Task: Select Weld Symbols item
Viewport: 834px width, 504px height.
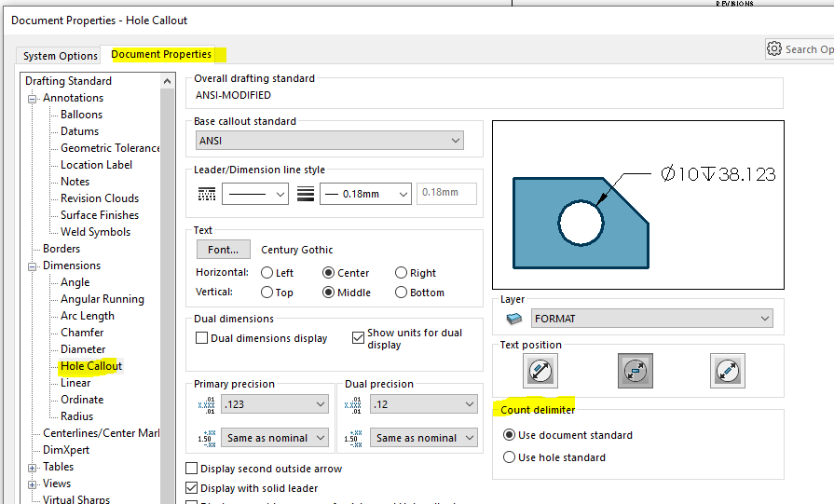Action: (x=95, y=232)
